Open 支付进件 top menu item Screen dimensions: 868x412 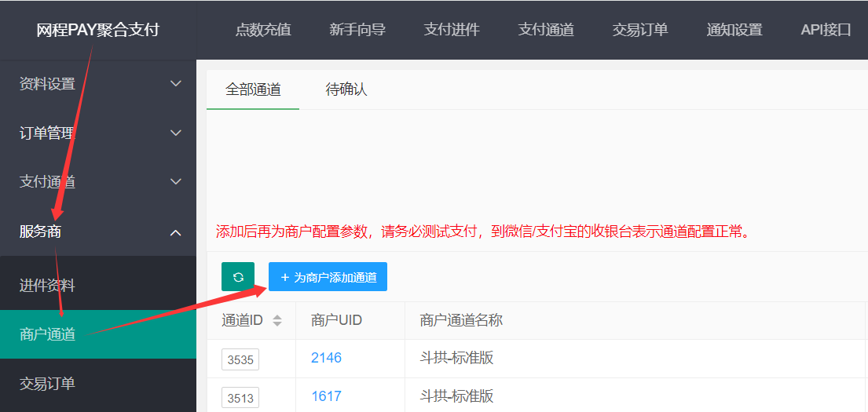click(452, 30)
